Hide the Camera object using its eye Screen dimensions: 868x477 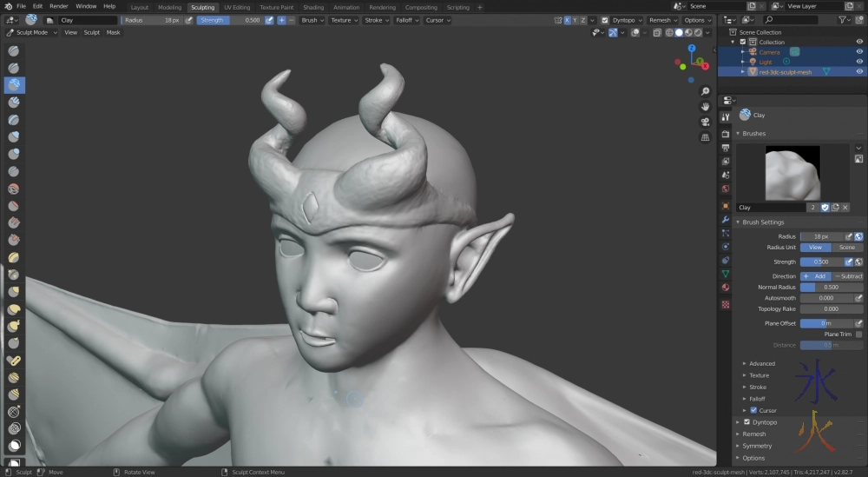coord(859,52)
